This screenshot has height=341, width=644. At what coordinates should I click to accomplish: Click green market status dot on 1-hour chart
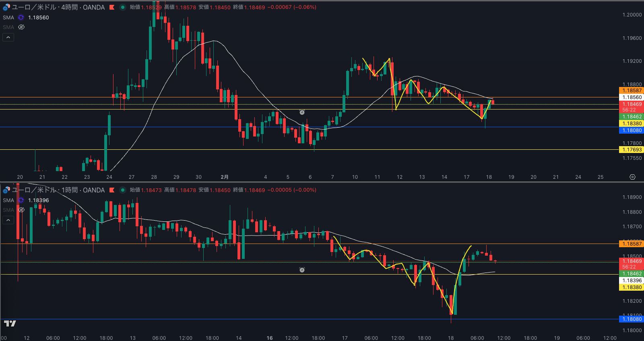click(x=123, y=190)
